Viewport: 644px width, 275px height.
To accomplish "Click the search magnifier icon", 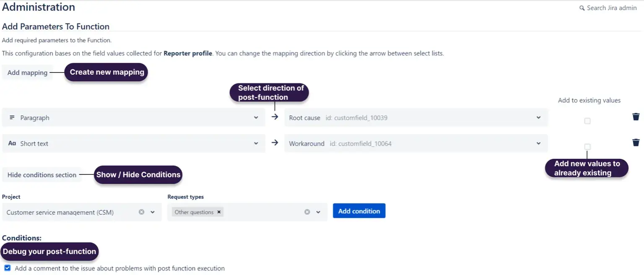I will tap(582, 8).
